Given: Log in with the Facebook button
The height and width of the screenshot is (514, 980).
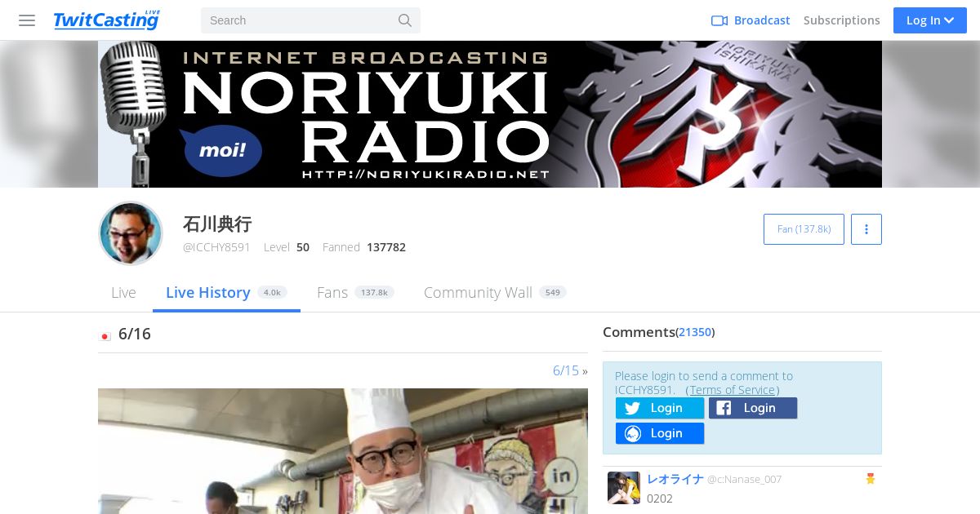Looking at the screenshot, I should 753,408.
